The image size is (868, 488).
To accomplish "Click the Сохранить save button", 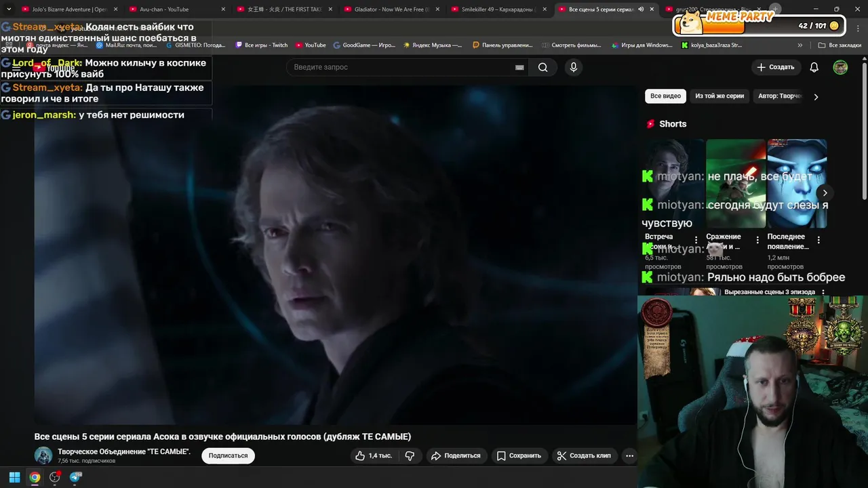I will [519, 455].
